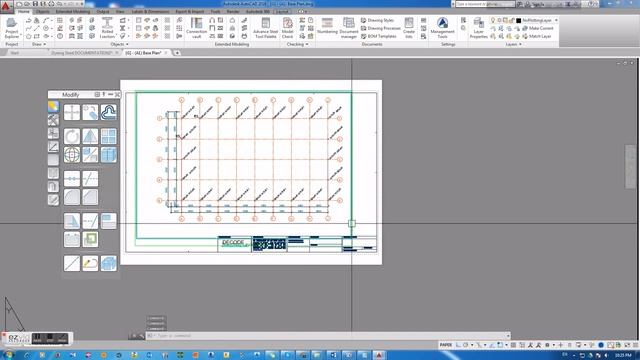This screenshot has width=640, height=360.
Task: Switch to the Extended Modeling ribbon tab
Action: tap(73, 11)
